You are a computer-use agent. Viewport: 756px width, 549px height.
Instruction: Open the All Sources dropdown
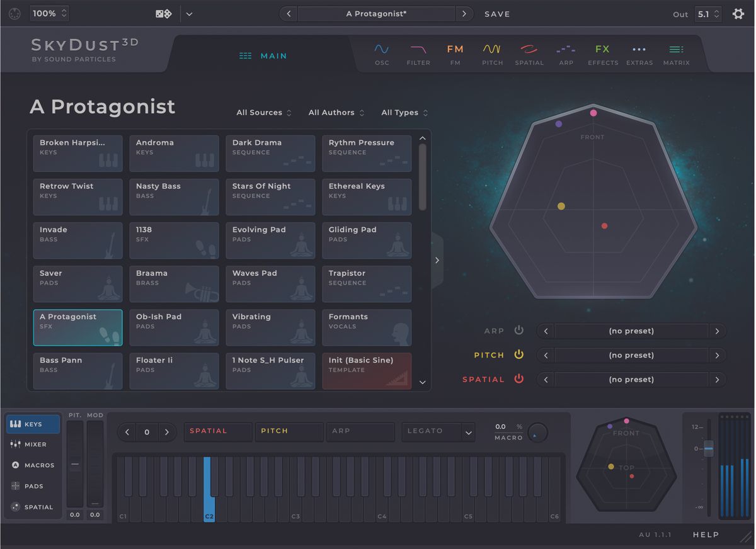click(x=263, y=112)
